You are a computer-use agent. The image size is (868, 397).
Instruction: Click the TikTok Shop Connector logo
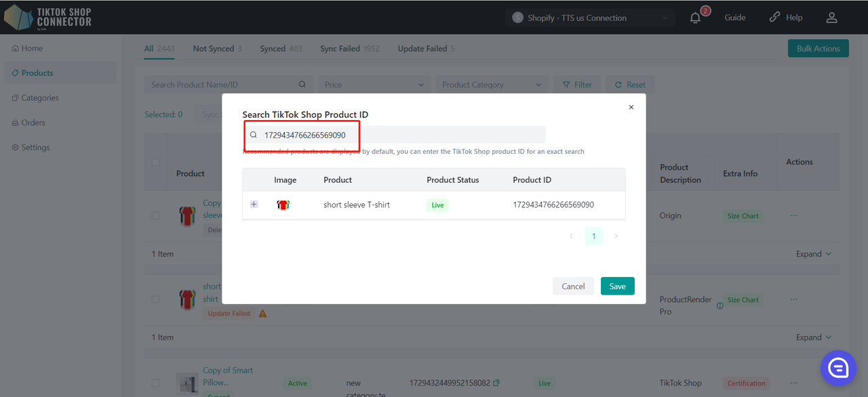point(47,17)
